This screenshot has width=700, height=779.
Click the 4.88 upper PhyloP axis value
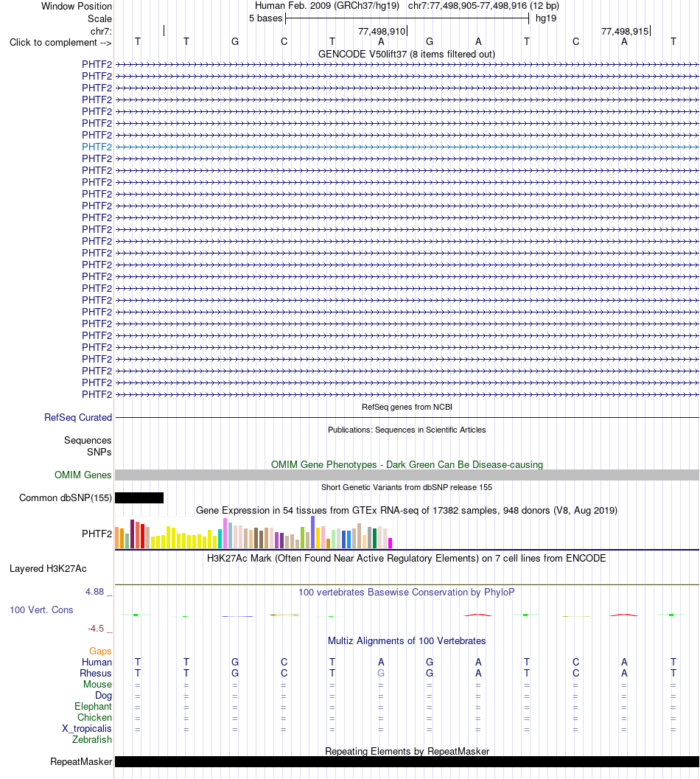(94, 592)
